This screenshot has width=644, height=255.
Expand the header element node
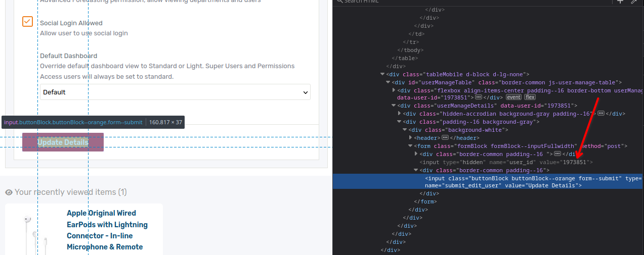pos(410,138)
